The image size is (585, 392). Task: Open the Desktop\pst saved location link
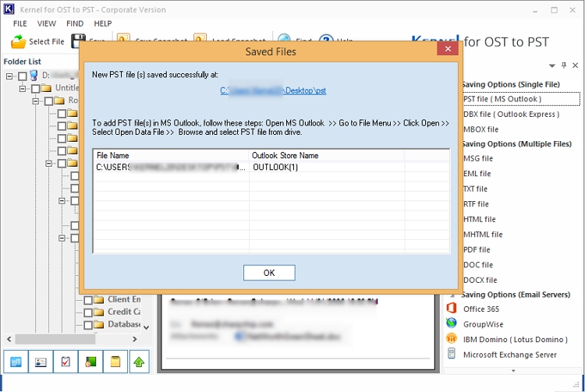tap(273, 90)
